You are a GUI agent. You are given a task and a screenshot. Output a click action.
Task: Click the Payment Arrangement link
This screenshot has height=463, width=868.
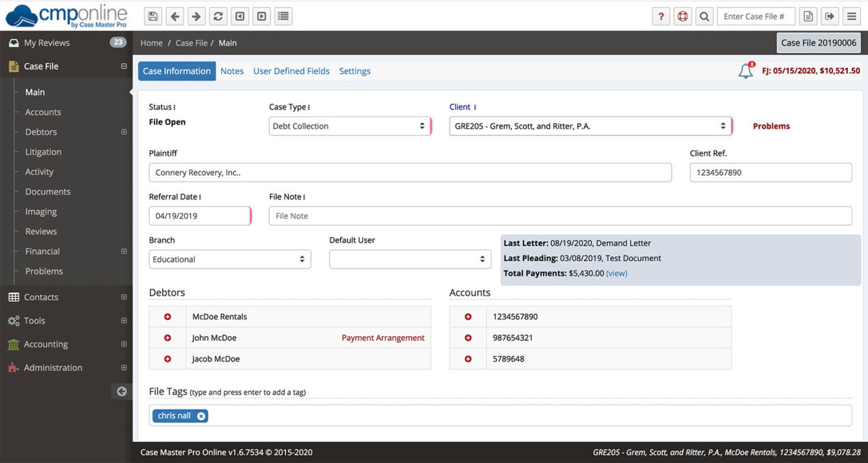383,338
